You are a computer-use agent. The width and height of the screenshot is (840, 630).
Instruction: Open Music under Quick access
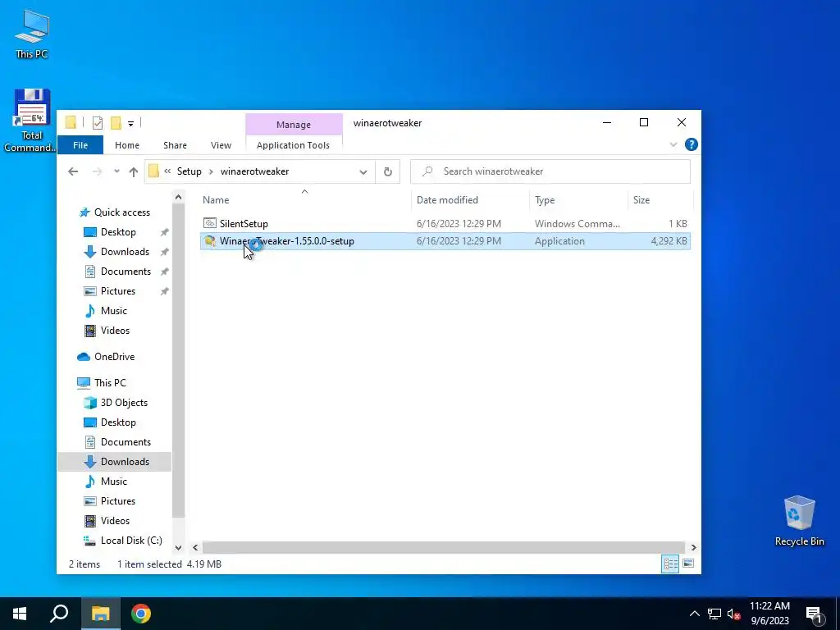click(113, 311)
